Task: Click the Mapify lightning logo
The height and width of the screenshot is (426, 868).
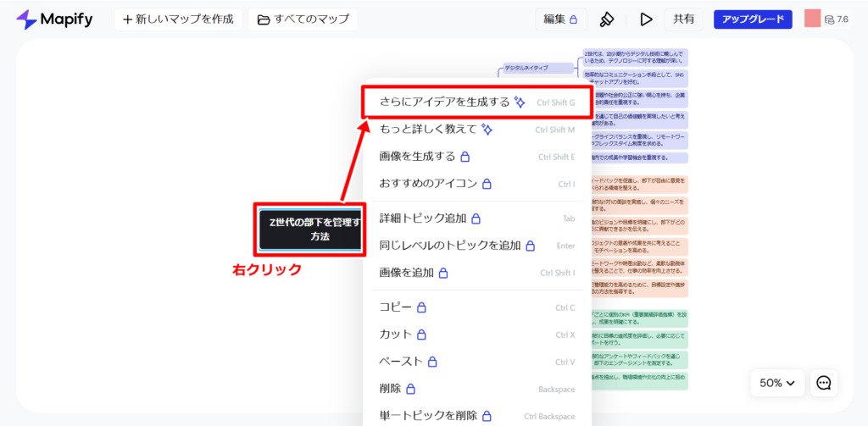Action: (26, 19)
